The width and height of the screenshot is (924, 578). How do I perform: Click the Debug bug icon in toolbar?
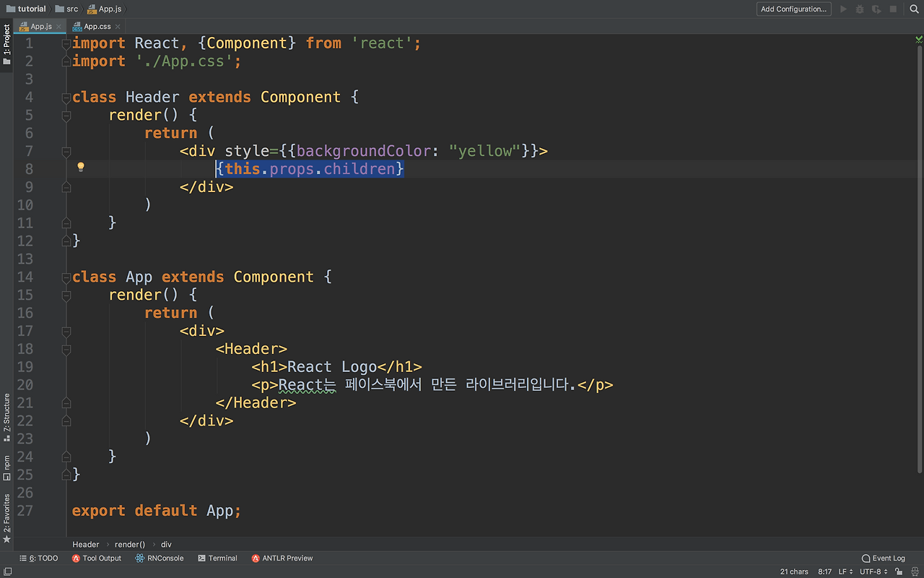tap(860, 9)
